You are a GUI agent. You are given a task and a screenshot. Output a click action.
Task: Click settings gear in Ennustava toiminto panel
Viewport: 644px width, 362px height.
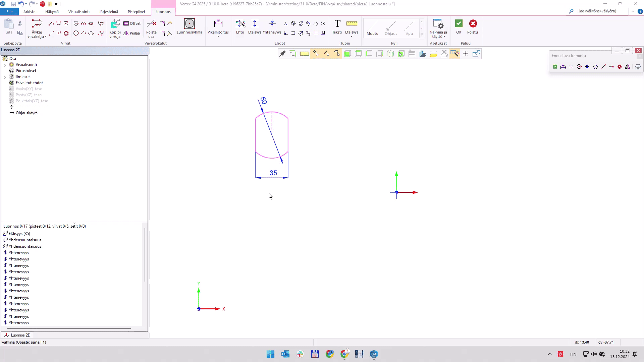coord(638,67)
